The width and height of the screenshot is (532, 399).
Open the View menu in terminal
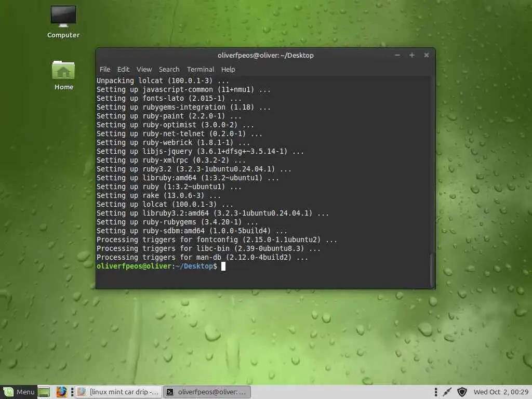tap(144, 69)
